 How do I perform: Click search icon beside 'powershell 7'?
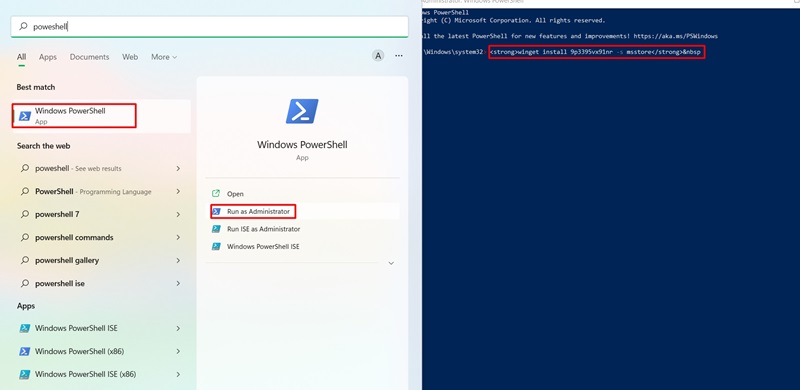point(24,214)
